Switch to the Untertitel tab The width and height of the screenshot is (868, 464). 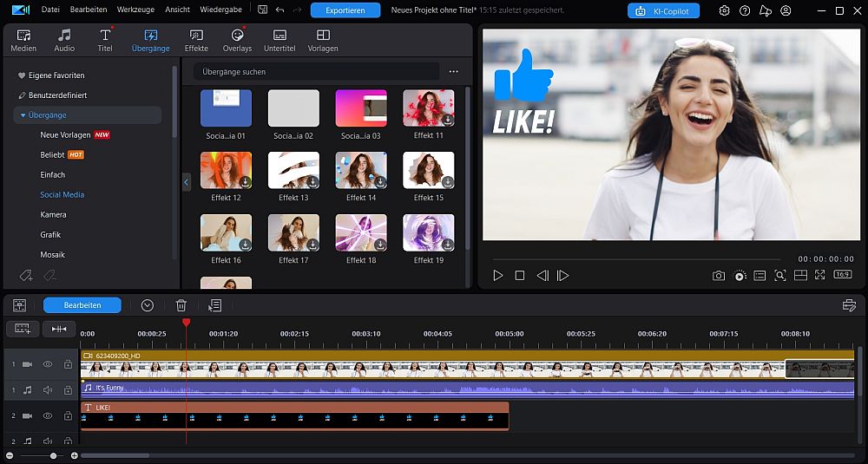tap(279, 41)
